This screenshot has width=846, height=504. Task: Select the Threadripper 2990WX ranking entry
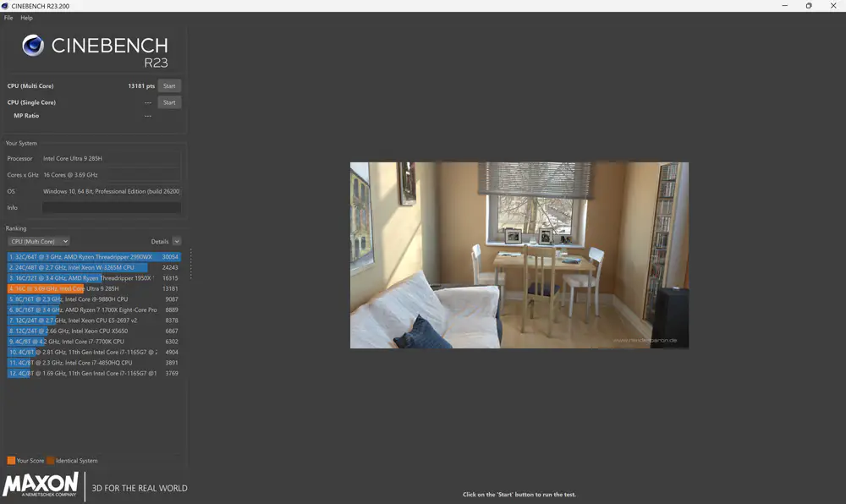93,257
